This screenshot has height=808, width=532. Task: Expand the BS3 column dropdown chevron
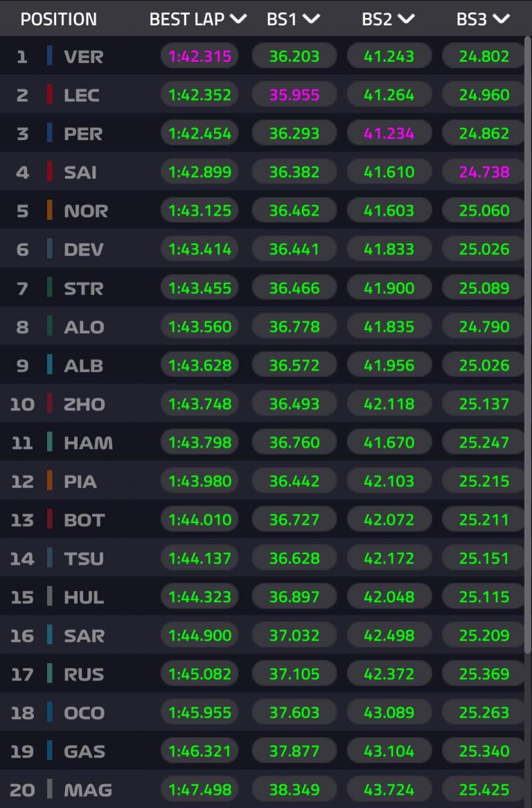point(501,19)
